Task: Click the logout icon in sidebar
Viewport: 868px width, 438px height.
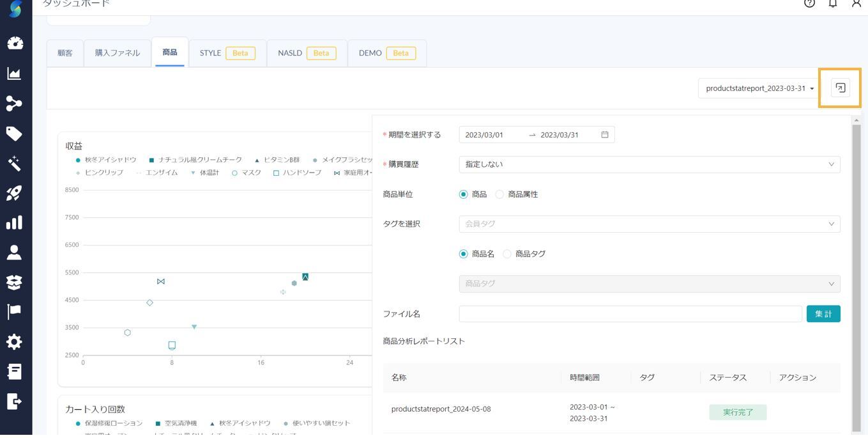Action: click(x=14, y=401)
